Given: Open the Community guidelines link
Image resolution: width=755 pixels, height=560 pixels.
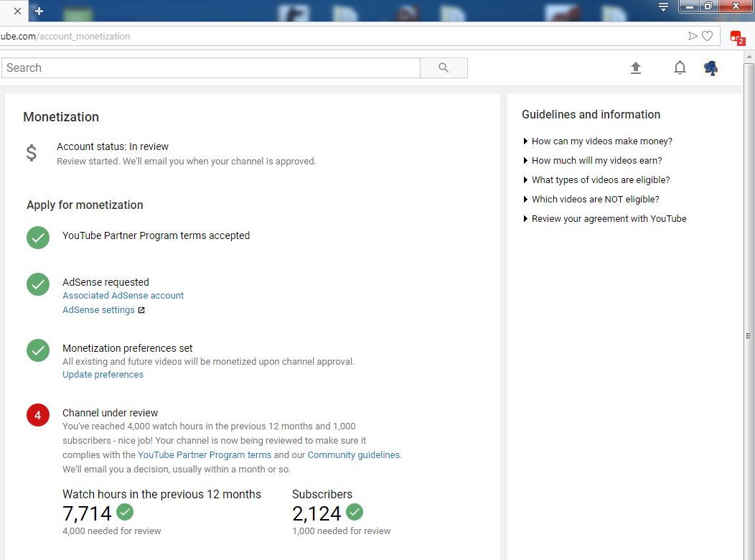Looking at the screenshot, I should (353, 455).
